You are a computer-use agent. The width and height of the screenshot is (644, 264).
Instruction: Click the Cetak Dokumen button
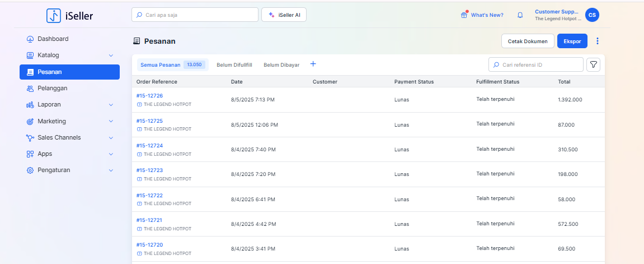coord(528,41)
